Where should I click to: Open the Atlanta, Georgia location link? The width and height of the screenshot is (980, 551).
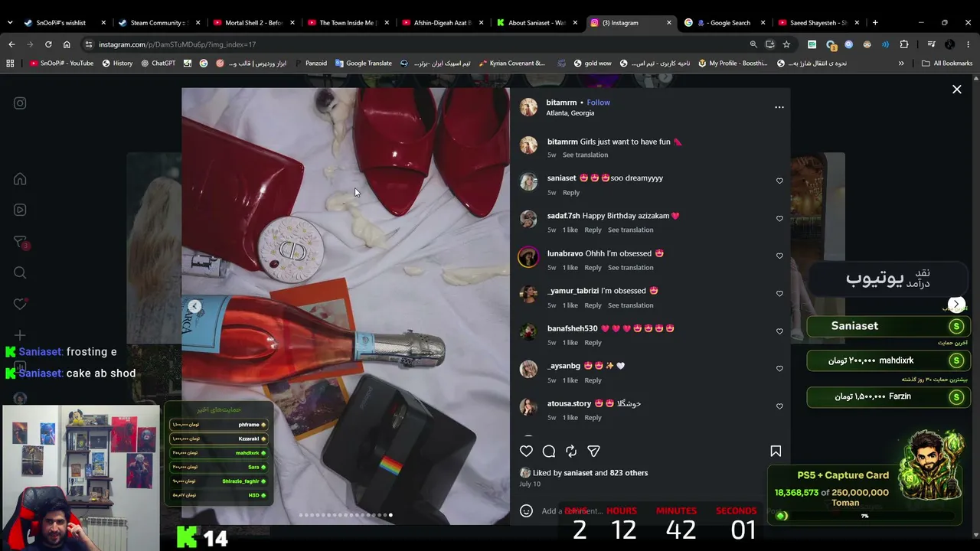570,113
